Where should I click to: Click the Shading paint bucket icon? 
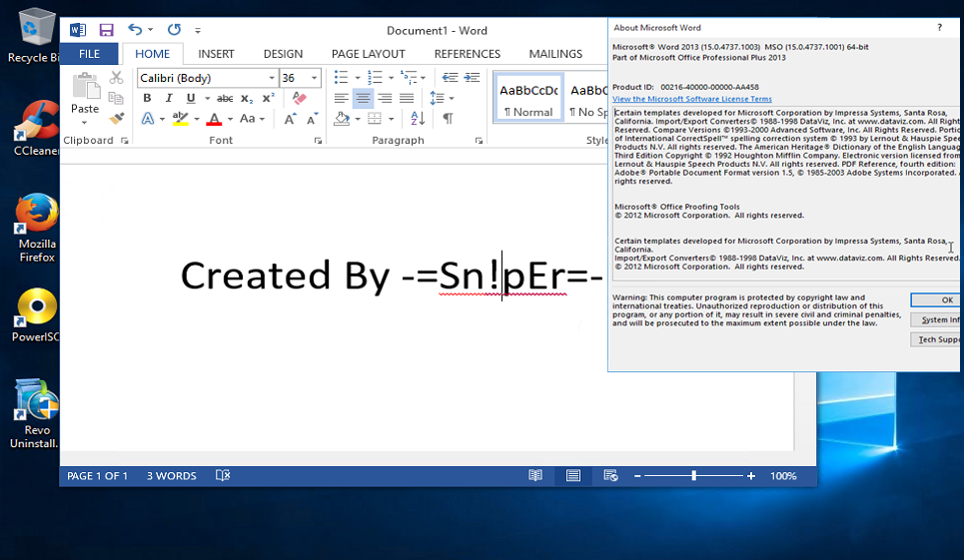(x=342, y=119)
